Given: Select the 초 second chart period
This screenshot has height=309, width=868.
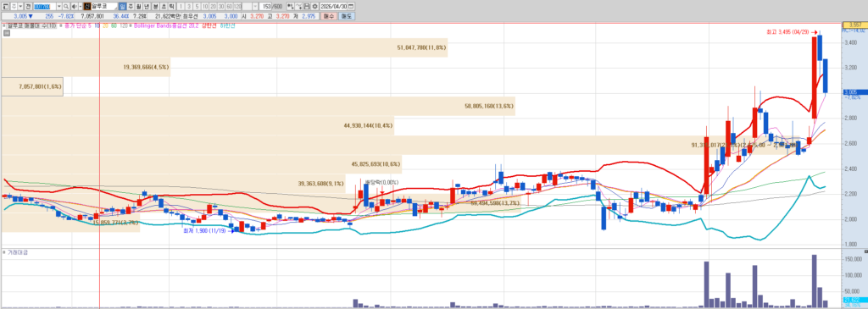Looking at the screenshot, I should (x=164, y=6).
